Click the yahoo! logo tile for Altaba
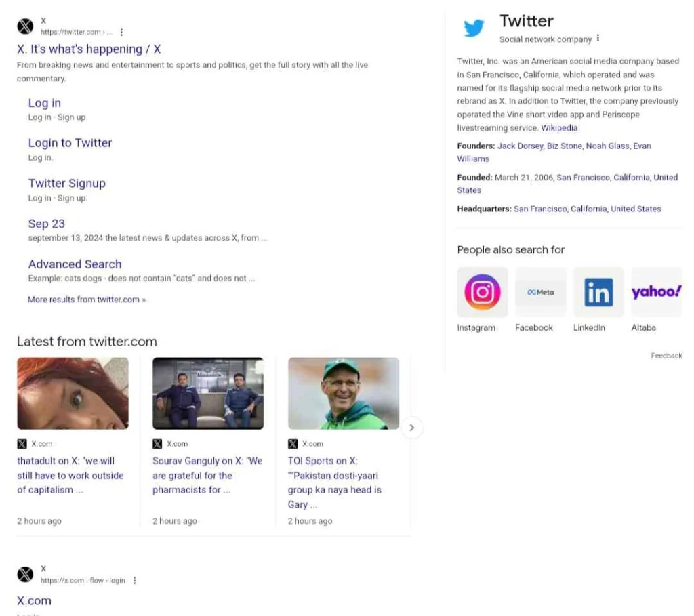 pyautogui.click(x=656, y=292)
